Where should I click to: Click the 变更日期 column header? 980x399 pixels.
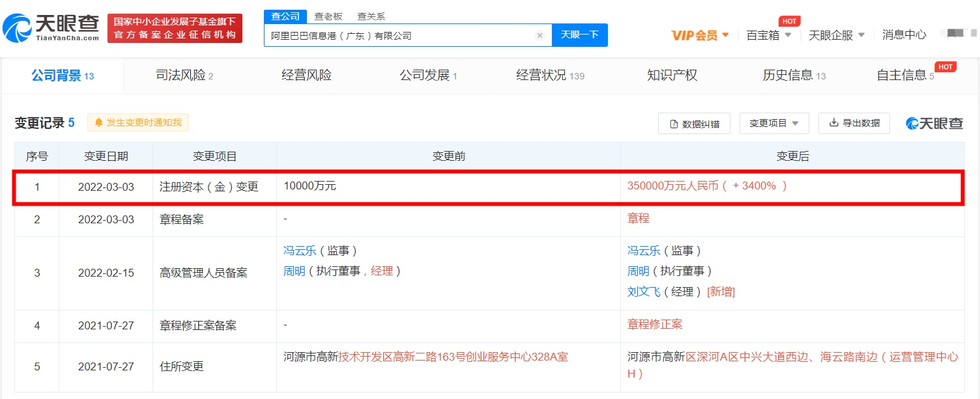106,156
